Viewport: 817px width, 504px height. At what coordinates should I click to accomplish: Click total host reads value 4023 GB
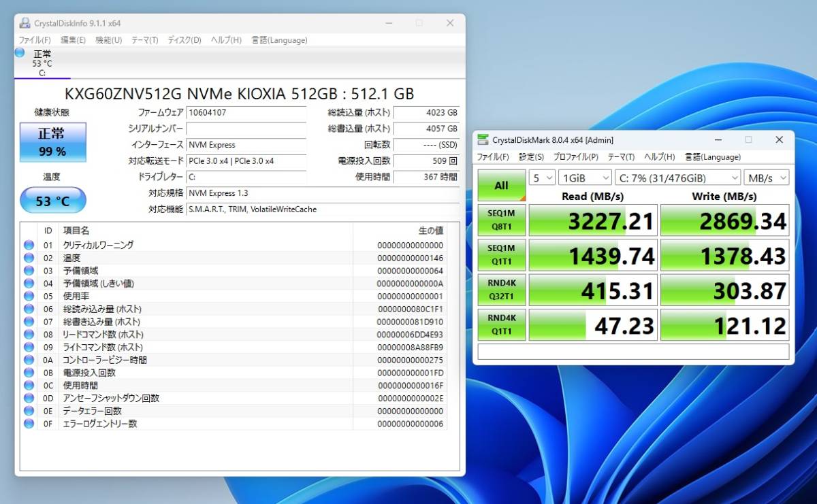point(427,113)
